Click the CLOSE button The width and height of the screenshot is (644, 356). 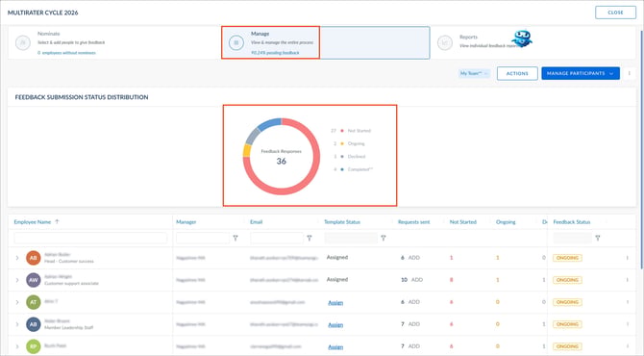point(615,13)
